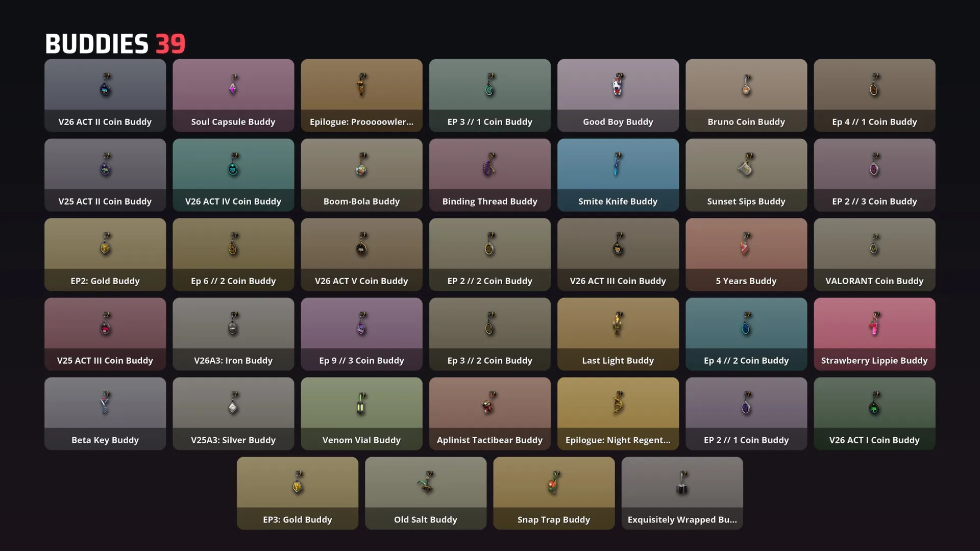Screen dimensions: 980x551
Task: Select the EP 2 // 1 Coin Buddy card
Action: click(746, 414)
